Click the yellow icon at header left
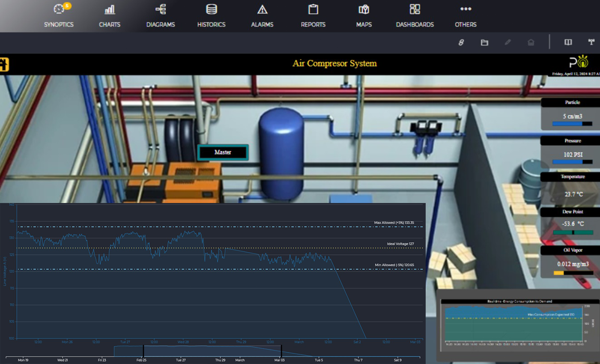The width and height of the screenshot is (600, 364). click(4, 64)
